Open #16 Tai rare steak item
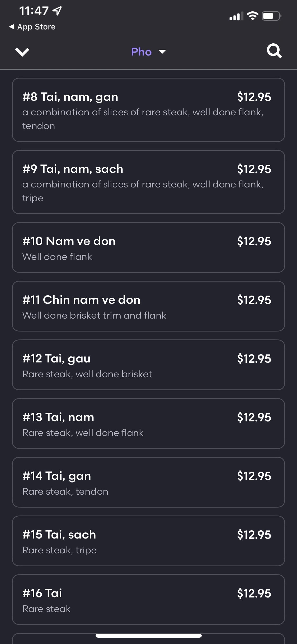 (x=148, y=600)
